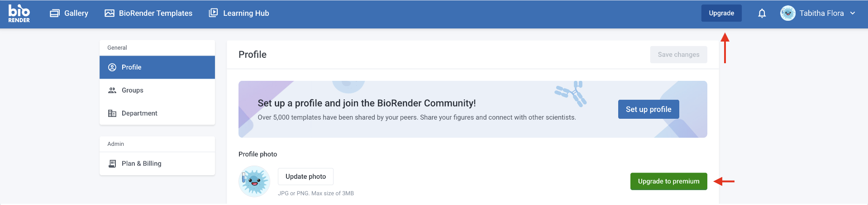The height and width of the screenshot is (205, 868).
Task: Click Update photo button
Action: pyautogui.click(x=305, y=177)
